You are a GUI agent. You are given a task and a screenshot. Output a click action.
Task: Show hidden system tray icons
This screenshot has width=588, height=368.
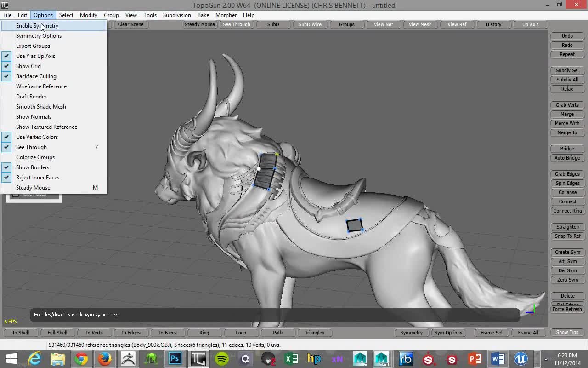pyautogui.click(x=546, y=359)
